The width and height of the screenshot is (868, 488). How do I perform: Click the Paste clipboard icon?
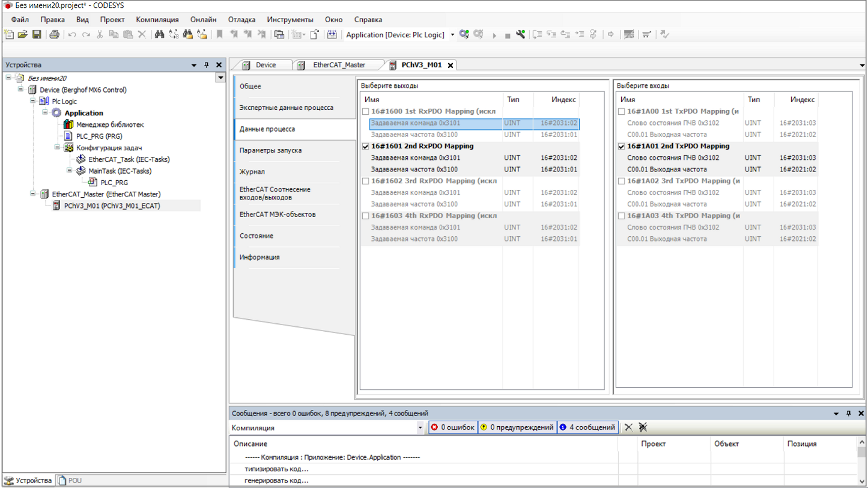pyautogui.click(x=127, y=35)
